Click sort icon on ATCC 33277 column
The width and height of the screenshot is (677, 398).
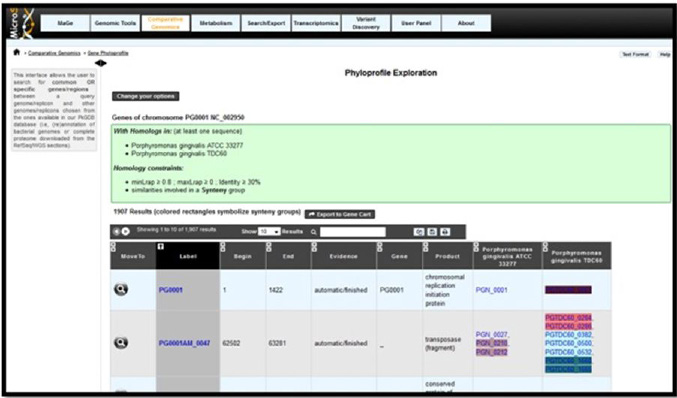(476, 246)
